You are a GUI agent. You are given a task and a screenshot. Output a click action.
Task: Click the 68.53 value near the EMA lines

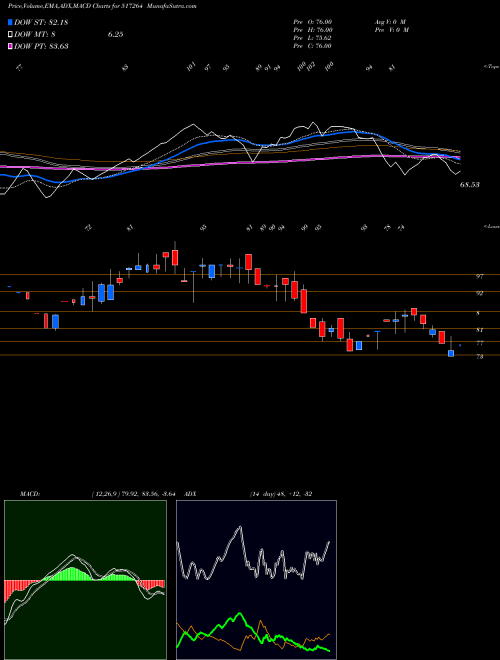(470, 185)
